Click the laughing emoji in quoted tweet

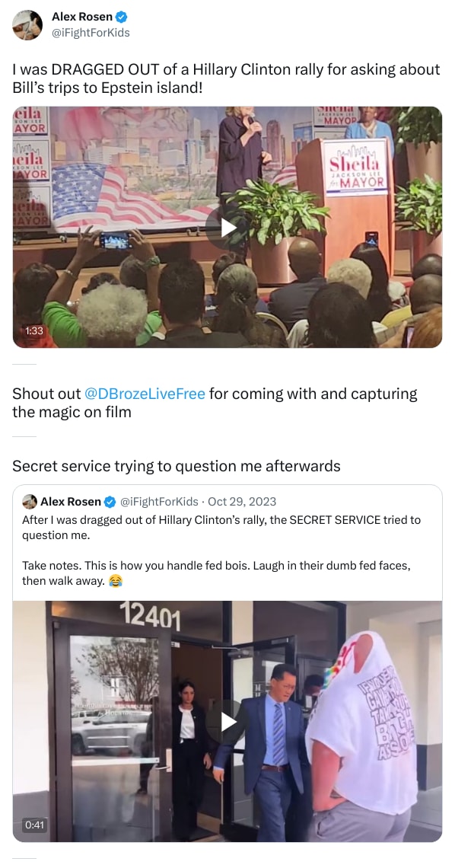pos(115,581)
